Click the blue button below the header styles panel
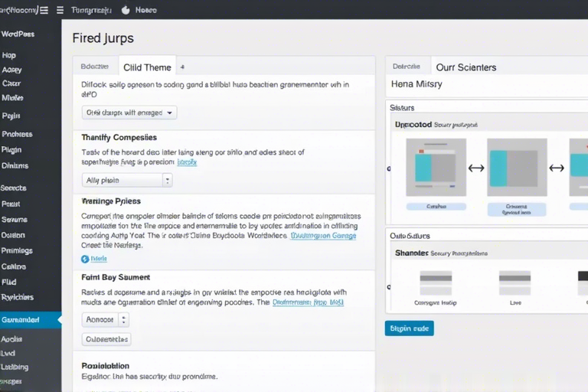Image resolution: width=588 pixels, height=392 pixels. click(409, 328)
